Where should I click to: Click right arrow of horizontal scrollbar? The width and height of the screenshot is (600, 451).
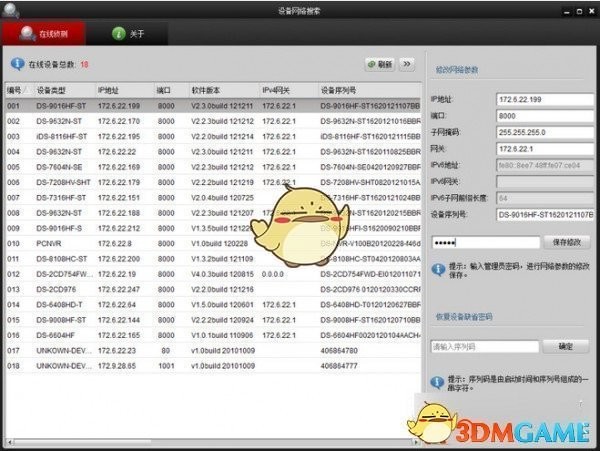point(413,437)
